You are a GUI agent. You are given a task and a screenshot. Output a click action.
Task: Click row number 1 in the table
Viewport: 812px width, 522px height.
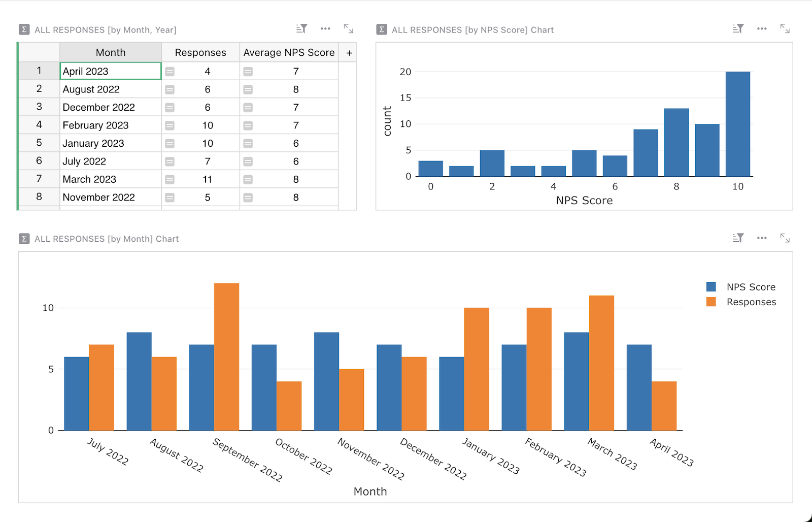39,71
